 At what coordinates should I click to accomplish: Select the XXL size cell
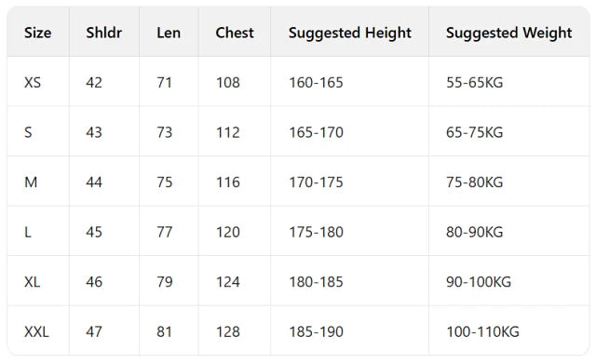click(x=36, y=331)
